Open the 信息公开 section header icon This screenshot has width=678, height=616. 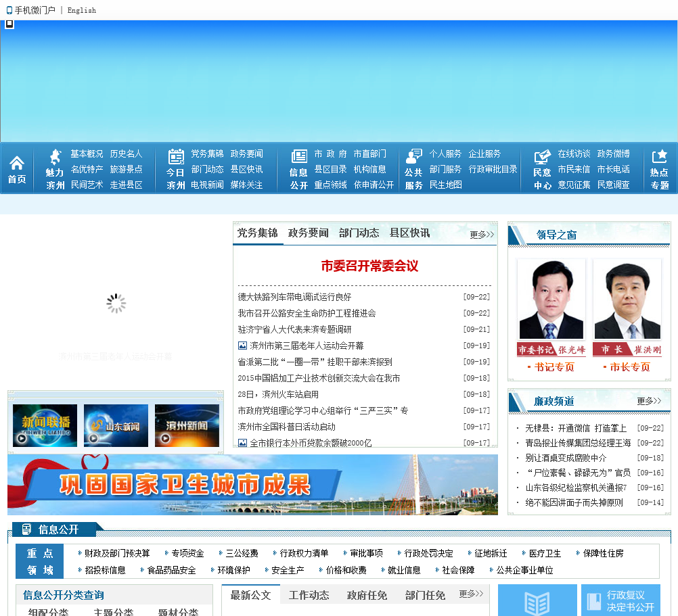click(27, 529)
